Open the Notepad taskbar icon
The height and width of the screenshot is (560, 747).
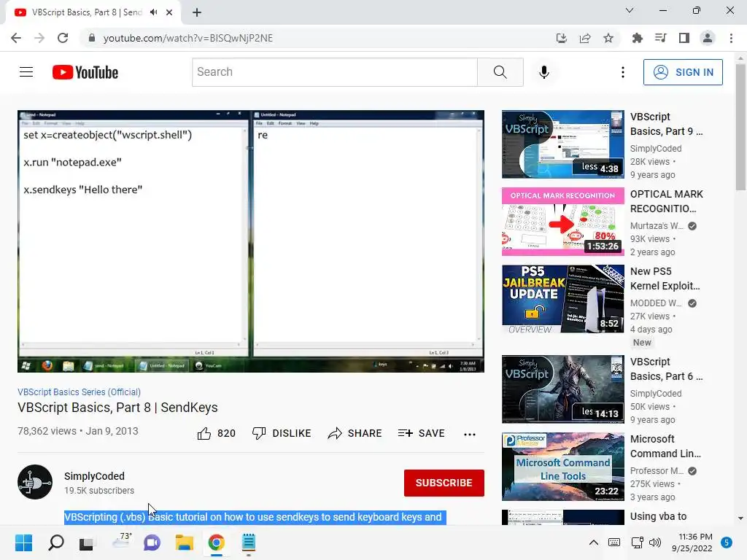[249, 542]
